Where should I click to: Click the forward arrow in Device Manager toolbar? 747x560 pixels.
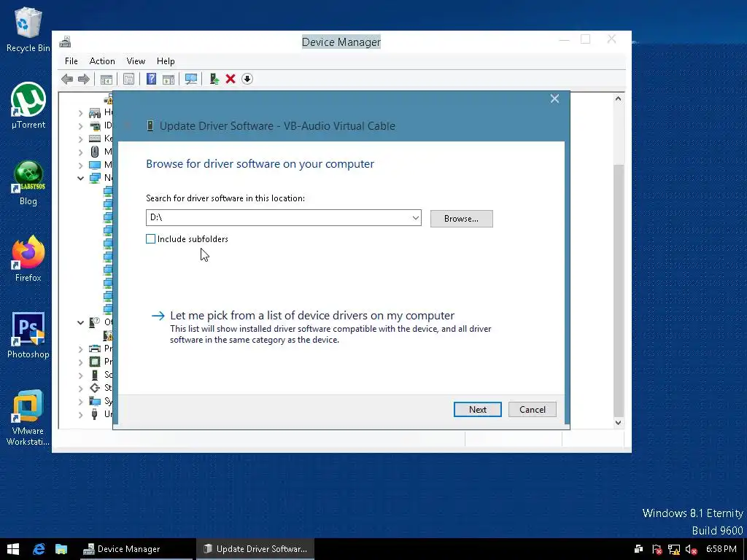pyautogui.click(x=84, y=79)
